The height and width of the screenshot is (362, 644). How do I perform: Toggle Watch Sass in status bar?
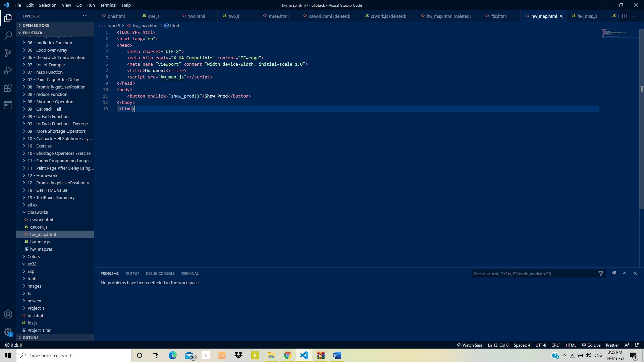470,345
